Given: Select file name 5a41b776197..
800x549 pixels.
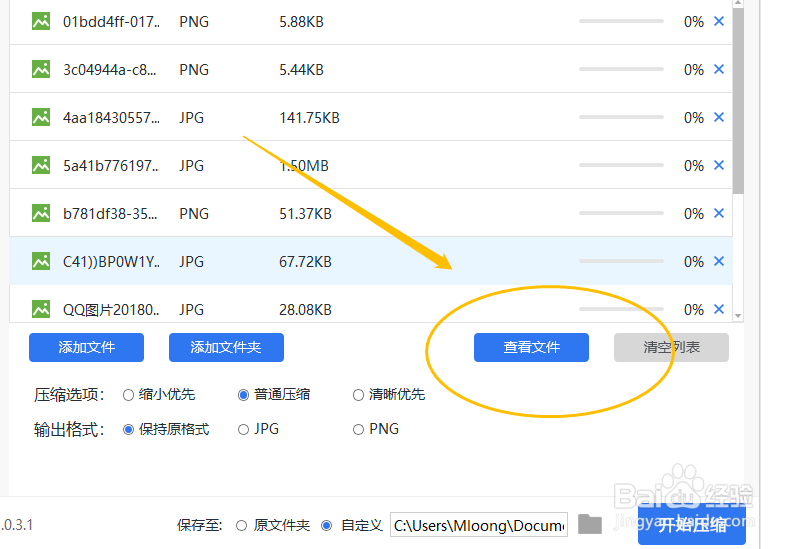Looking at the screenshot, I should coord(111,166).
